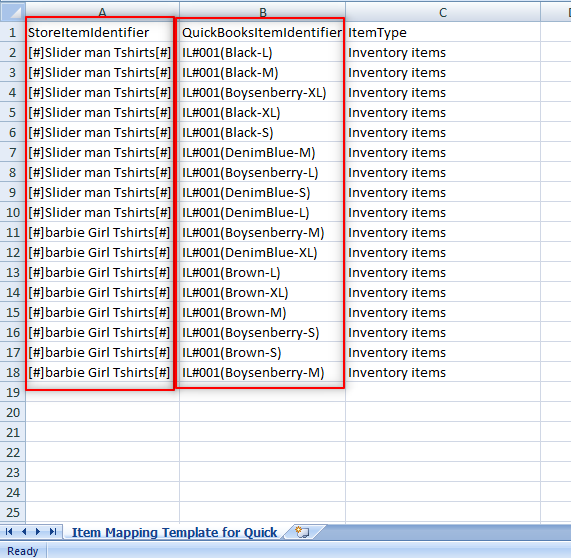Select cell containing IL#001(Brown-XL)

[263, 292]
